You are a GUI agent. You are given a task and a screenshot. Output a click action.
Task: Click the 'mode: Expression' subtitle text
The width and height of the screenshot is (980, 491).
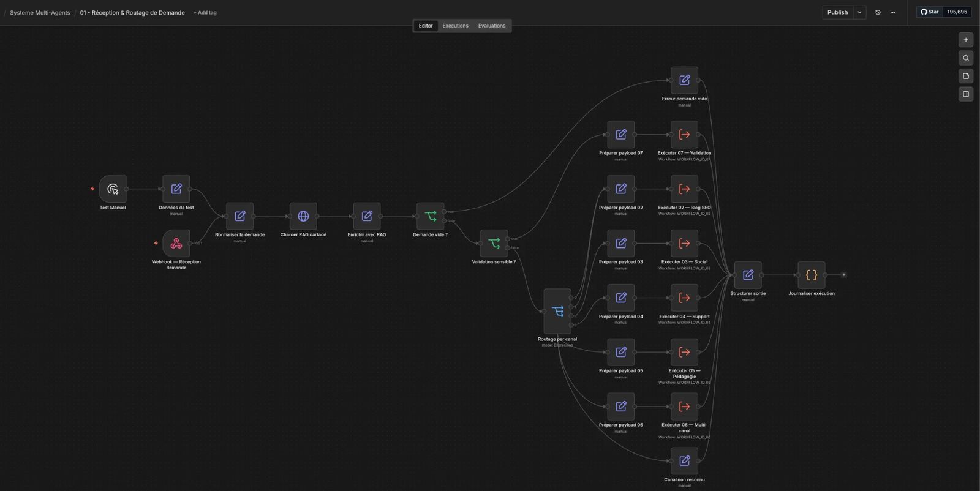point(557,345)
